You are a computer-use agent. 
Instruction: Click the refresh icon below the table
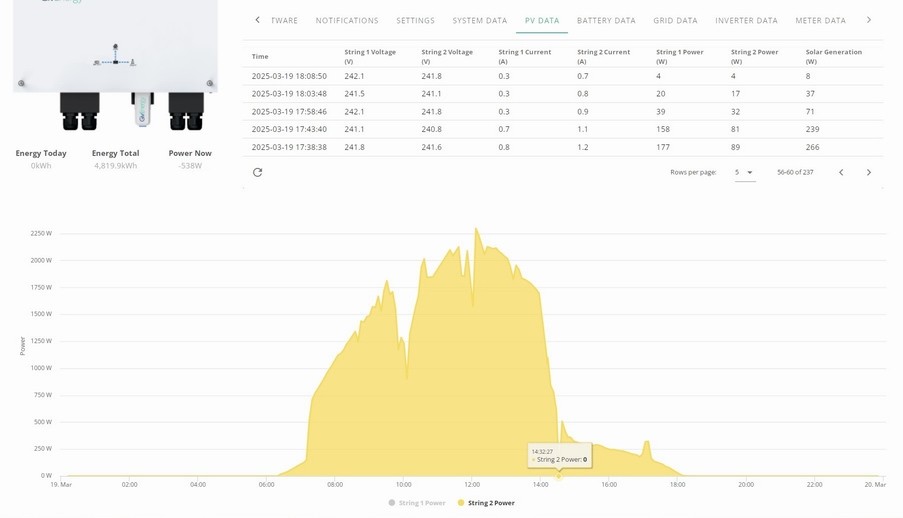pos(257,172)
